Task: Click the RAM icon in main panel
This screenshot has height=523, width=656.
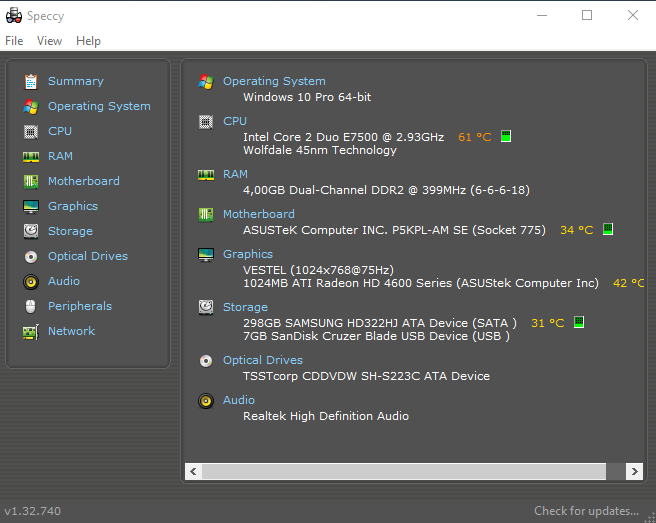Action: (205, 174)
